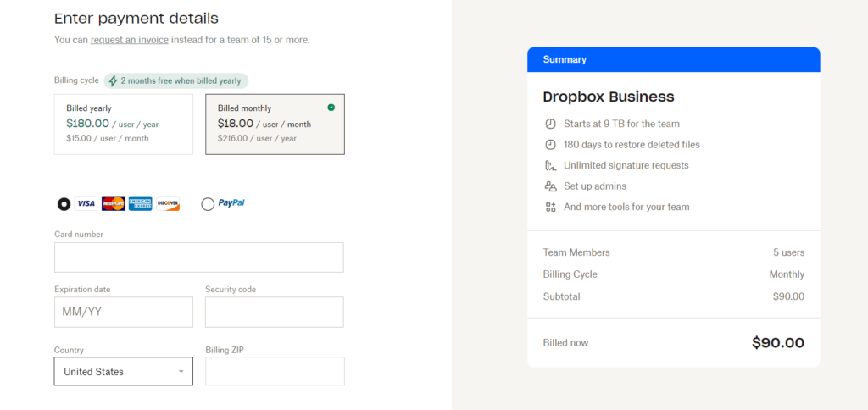The width and height of the screenshot is (868, 410).
Task: Click the Visa card logo
Action: [86, 203]
